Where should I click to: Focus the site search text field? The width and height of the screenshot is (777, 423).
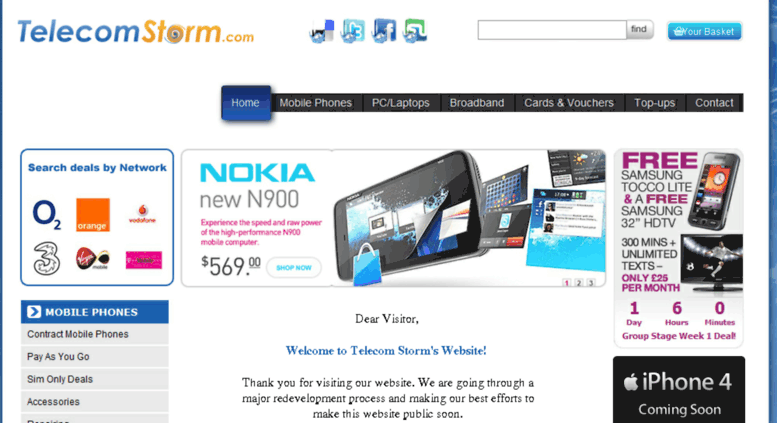coord(552,30)
